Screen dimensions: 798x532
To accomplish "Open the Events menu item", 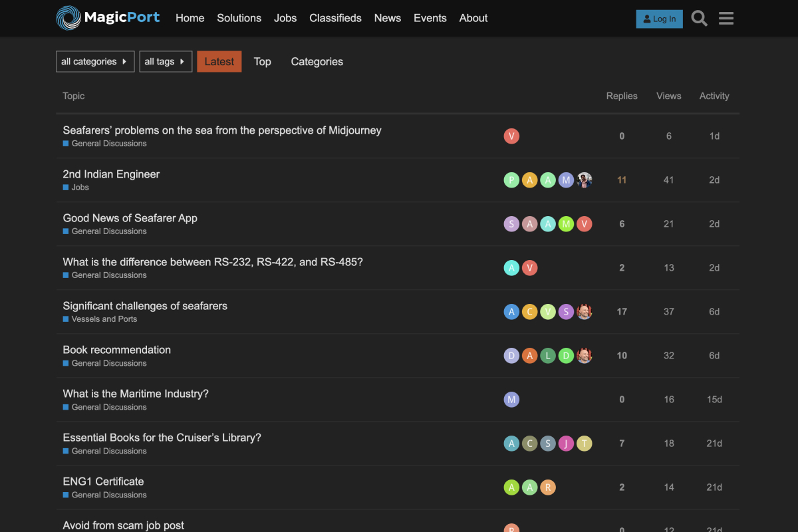I will click(x=430, y=18).
